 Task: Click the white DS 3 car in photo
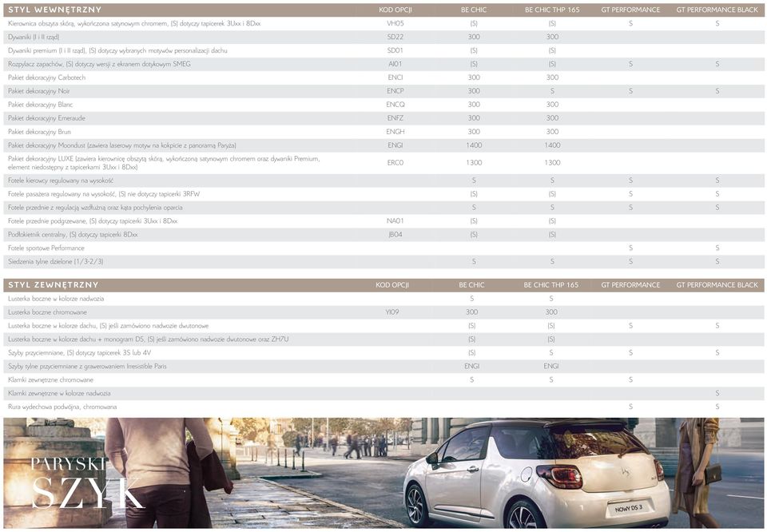click(x=537, y=474)
